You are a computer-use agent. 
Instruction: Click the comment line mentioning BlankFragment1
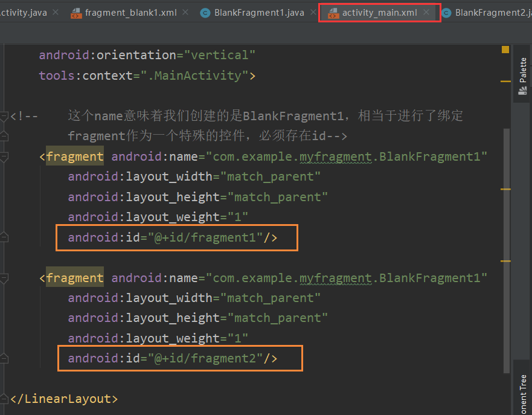pyautogui.click(x=265, y=116)
